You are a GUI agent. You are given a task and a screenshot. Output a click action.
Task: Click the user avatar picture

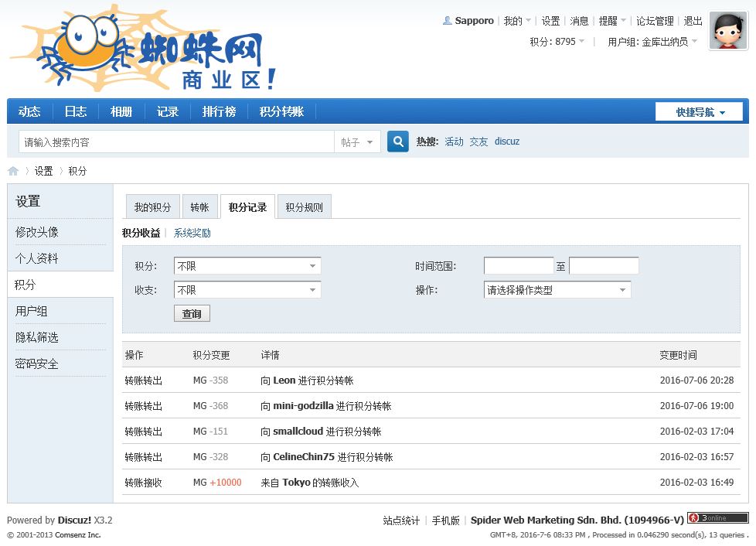click(x=727, y=32)
